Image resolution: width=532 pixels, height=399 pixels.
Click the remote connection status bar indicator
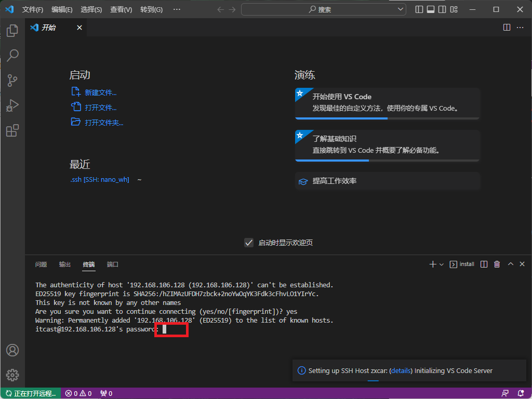coord(31,393)
